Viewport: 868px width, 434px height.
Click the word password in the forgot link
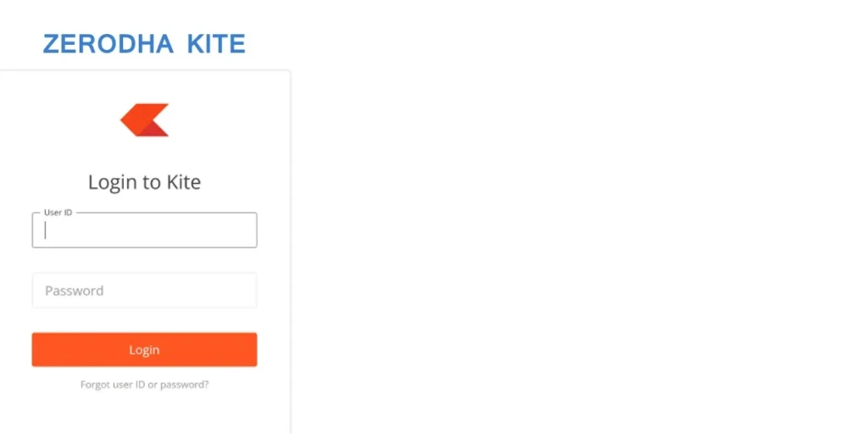point(187,385)
